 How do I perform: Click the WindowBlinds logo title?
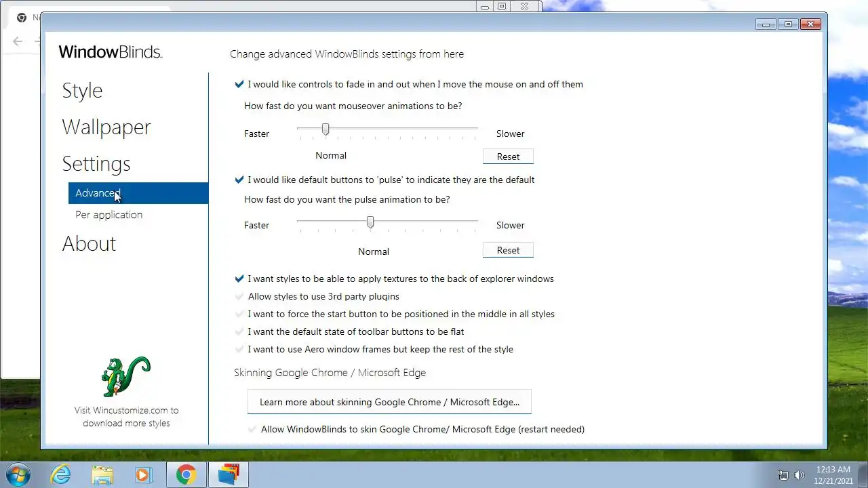tap(111, 52)
